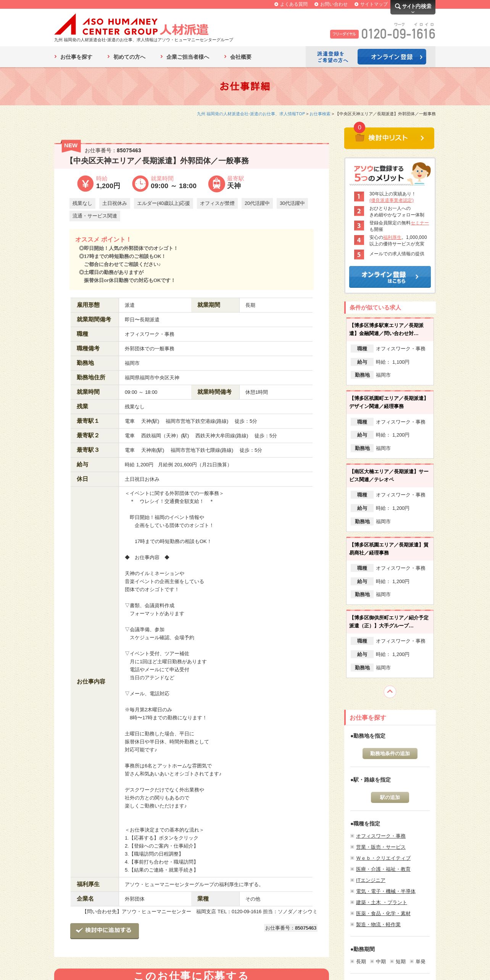Open the 優良派遣事業者認定 link
Image resolution: width=490 pixels, height=980 pixels.
click(x=392, y=200)
